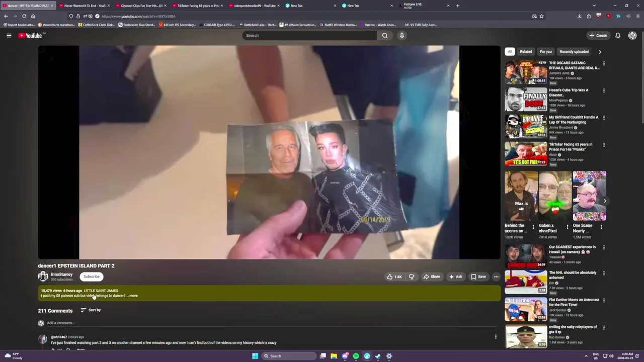Image resolution: width=644 pixels, height=362 pixels.
Task: Open the Battlefield Labs bookmark
Action: (258, 25)
